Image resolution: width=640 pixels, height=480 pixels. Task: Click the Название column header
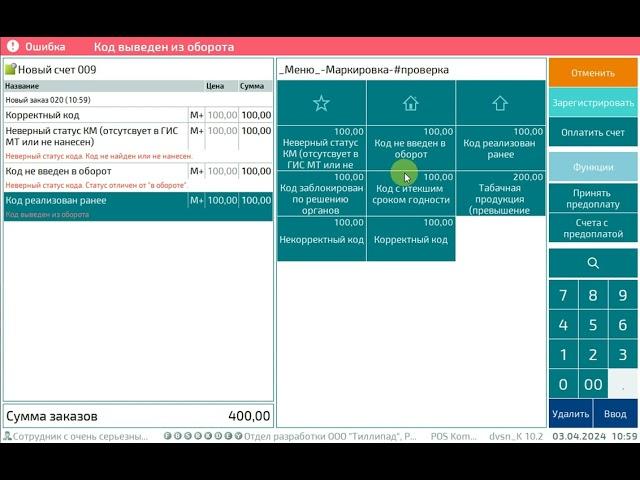(x=104, y=86)
